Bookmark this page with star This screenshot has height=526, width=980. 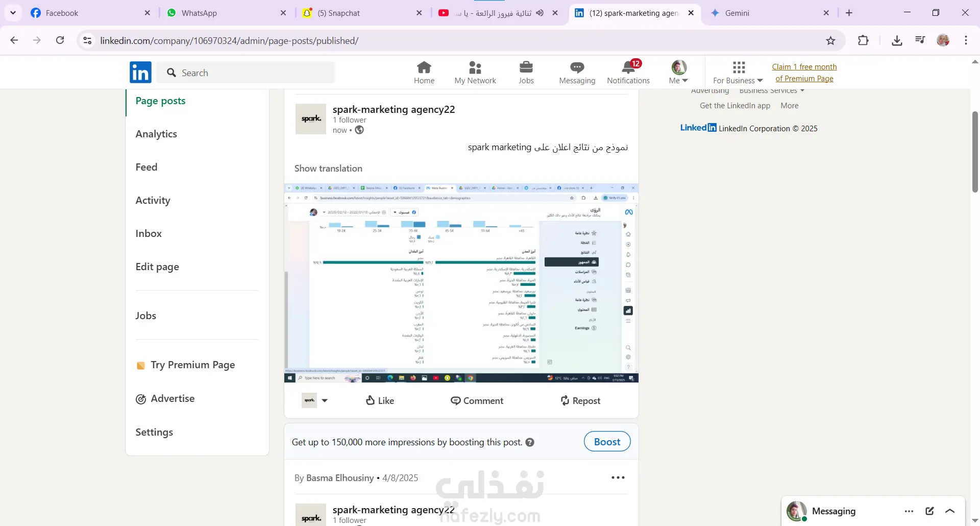[831, 40]
